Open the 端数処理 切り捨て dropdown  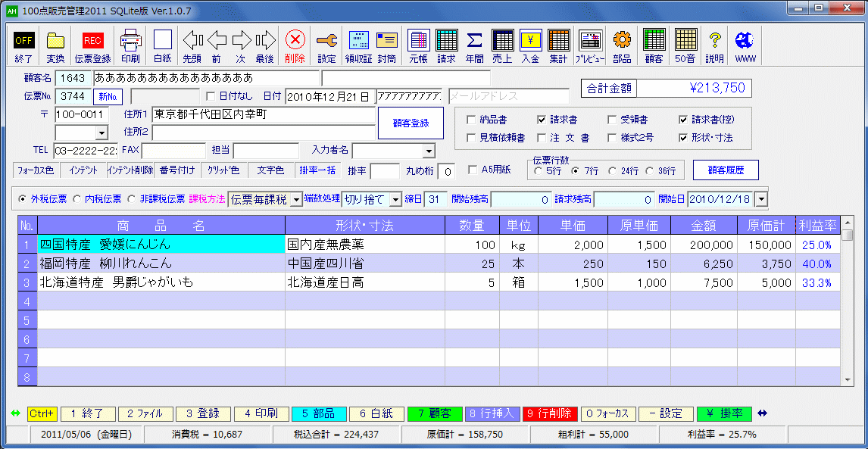tap(396, 199)
